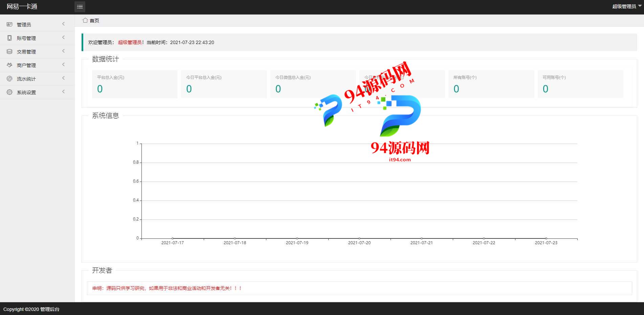Click the 商户管理 handshake icon
Image resolution: width=644 pixels, height=315 pixels.
[x=9, y=65]
